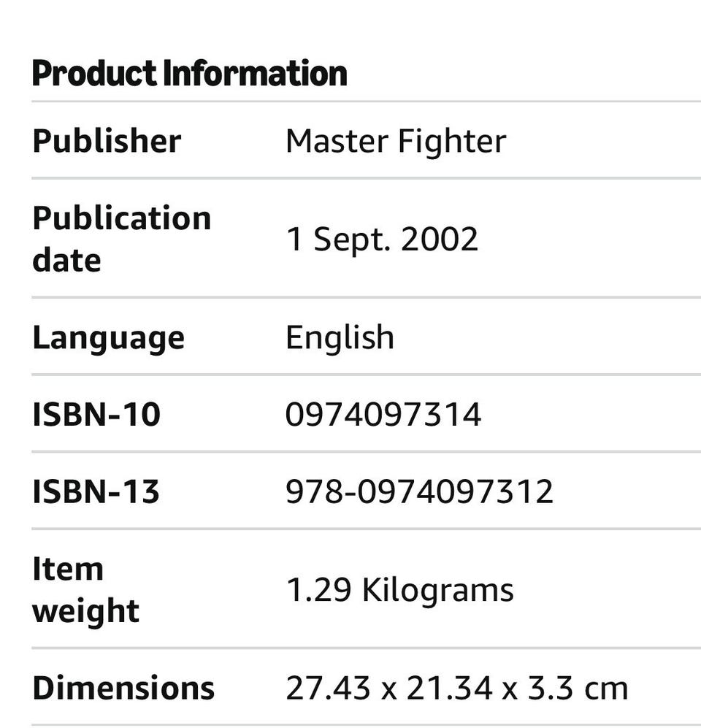Viewport: 701px width, 728px height.
Task: Click the Kilograms unit text
Action: (437, 590)
